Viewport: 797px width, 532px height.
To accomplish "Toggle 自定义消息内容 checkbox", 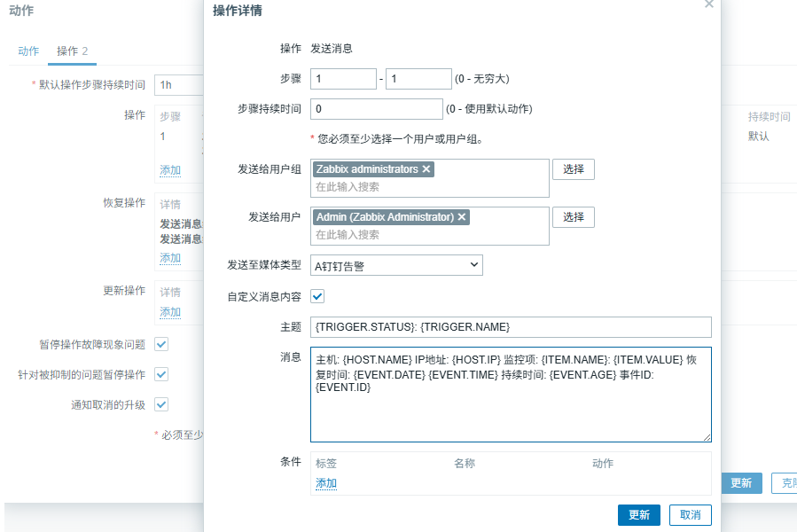I will point(317,296).
